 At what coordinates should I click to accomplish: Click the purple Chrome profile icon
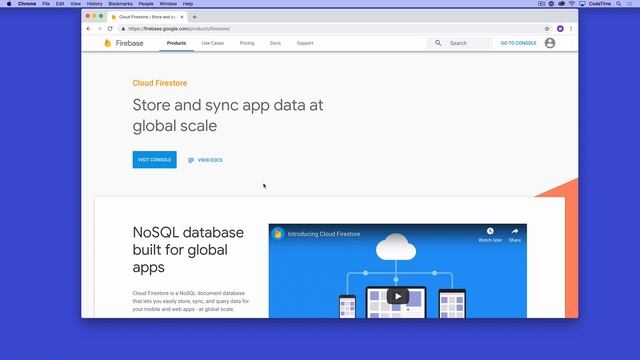click(x=560, y=29)
